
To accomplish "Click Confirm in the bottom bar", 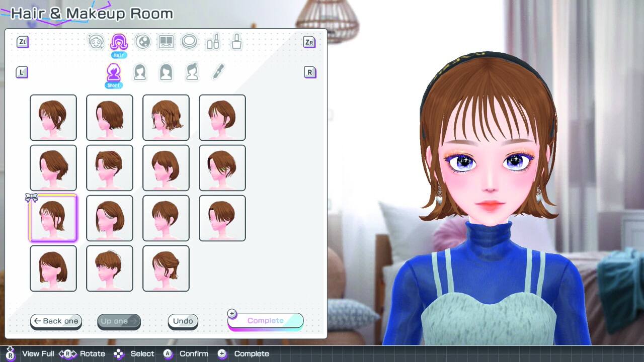I will pos(194,353).
